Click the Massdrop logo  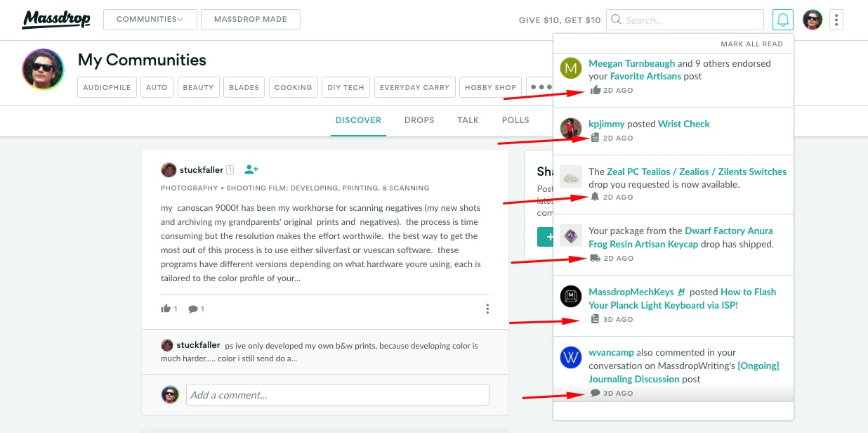56,19
